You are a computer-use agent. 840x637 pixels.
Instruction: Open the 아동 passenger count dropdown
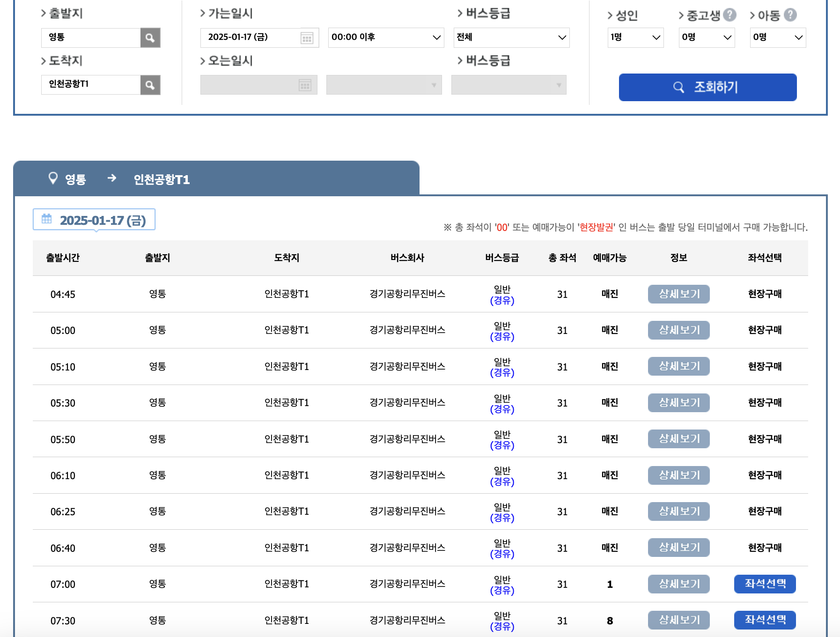777,37
